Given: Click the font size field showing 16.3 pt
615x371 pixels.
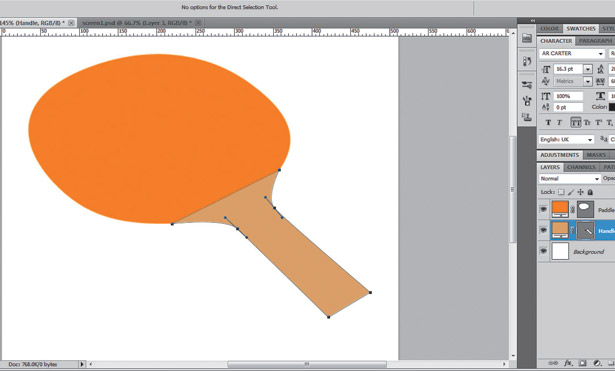Looking at the screenshot, I should (568, 69).
